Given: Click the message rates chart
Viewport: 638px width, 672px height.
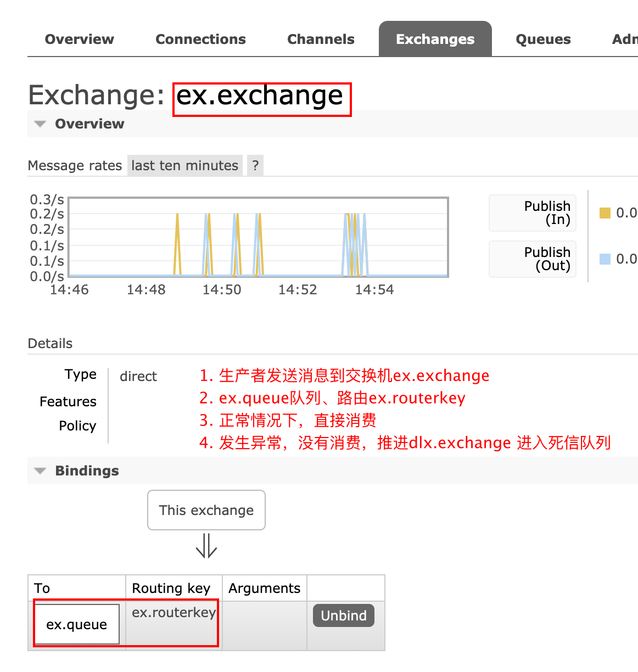Looking at the screenshot, I should click(258, 237).
